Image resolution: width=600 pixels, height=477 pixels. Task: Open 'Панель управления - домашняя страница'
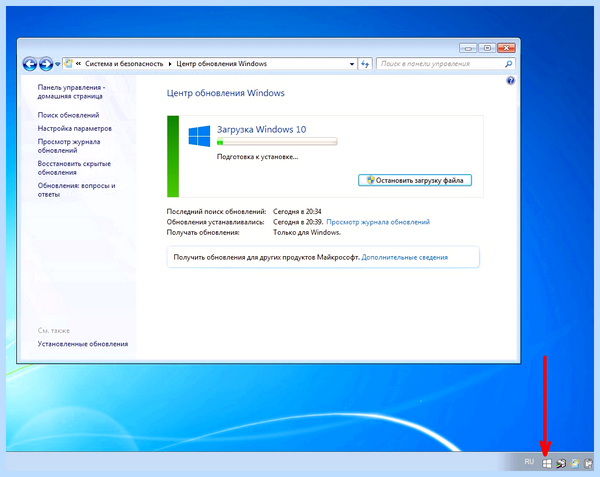click(x=71, y=92)
